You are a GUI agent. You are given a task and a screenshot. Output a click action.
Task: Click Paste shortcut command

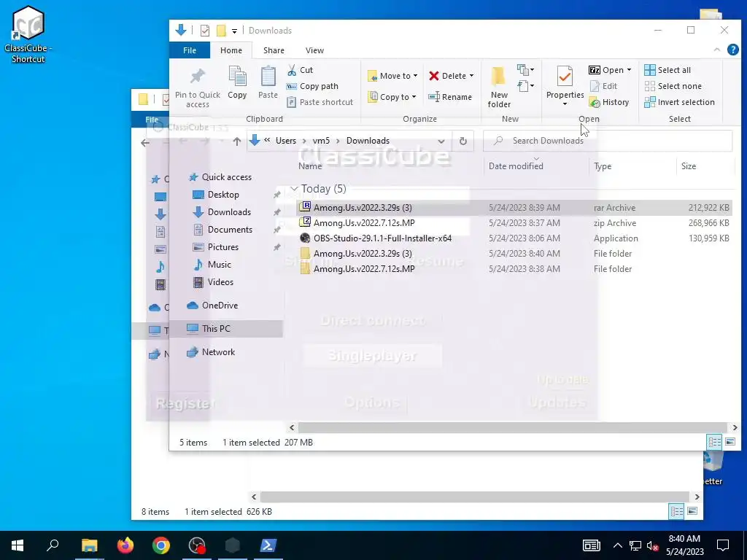point(320,102)
